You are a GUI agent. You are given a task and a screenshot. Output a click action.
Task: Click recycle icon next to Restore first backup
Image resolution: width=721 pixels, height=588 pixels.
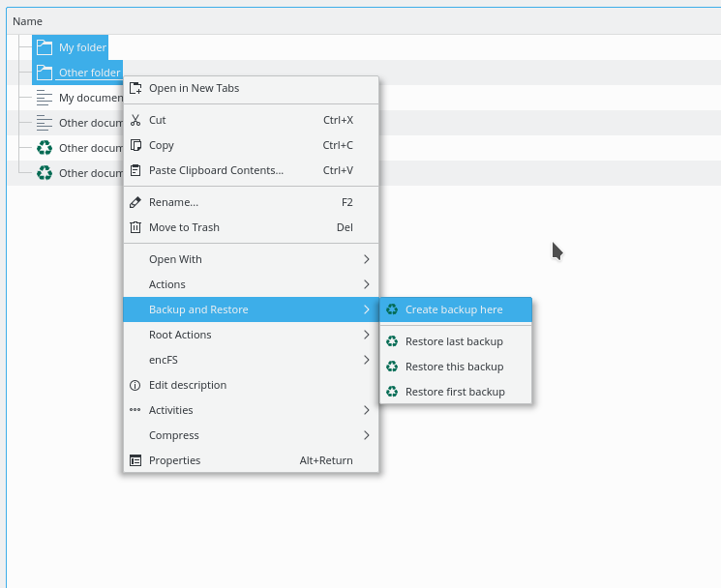392,392
